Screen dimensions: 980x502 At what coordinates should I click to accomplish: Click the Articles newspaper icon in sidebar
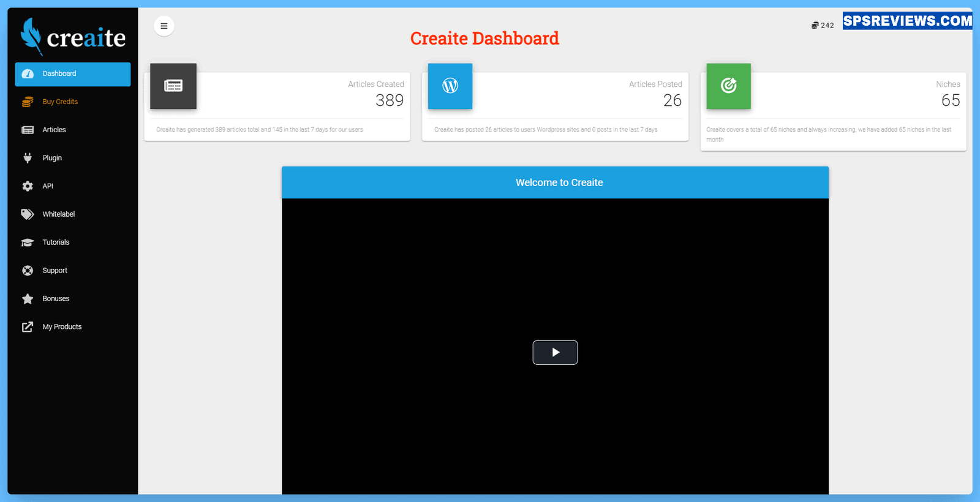coord(28,130)
